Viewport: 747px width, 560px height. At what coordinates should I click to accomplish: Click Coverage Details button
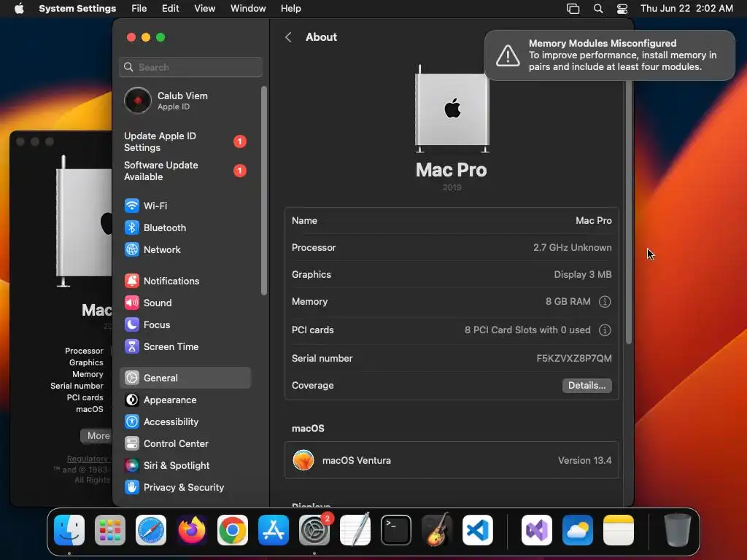tap(587, 385)
